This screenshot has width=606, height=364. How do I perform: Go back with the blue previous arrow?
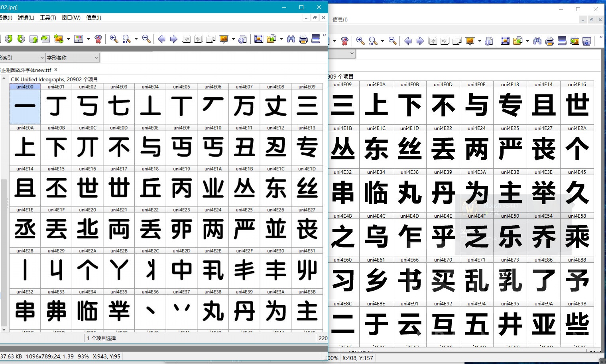161,39
